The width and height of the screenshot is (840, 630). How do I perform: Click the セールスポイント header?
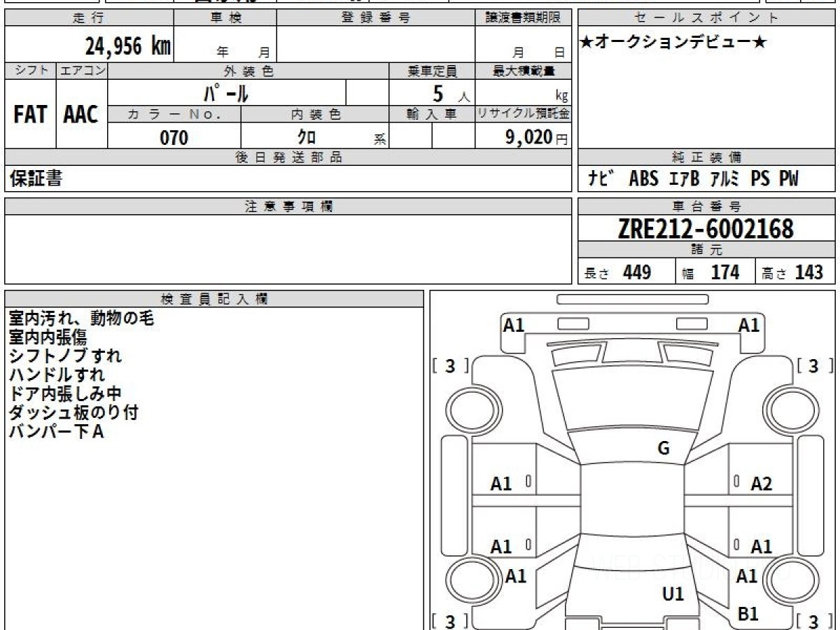(706, 18)
